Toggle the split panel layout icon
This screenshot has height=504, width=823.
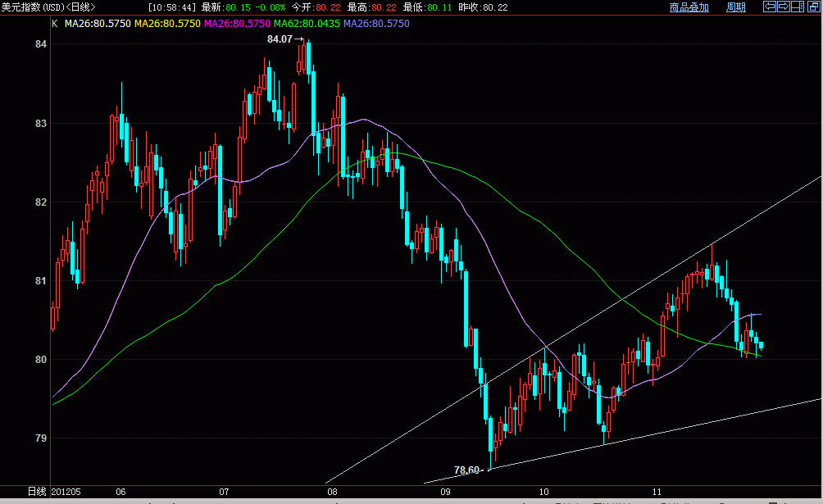(798, 7)
